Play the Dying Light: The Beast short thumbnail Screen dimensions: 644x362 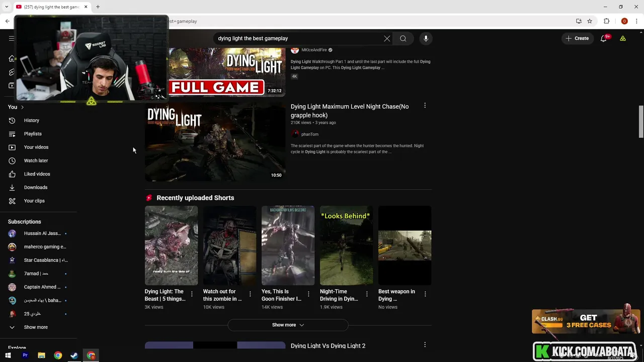coord(171,245)
